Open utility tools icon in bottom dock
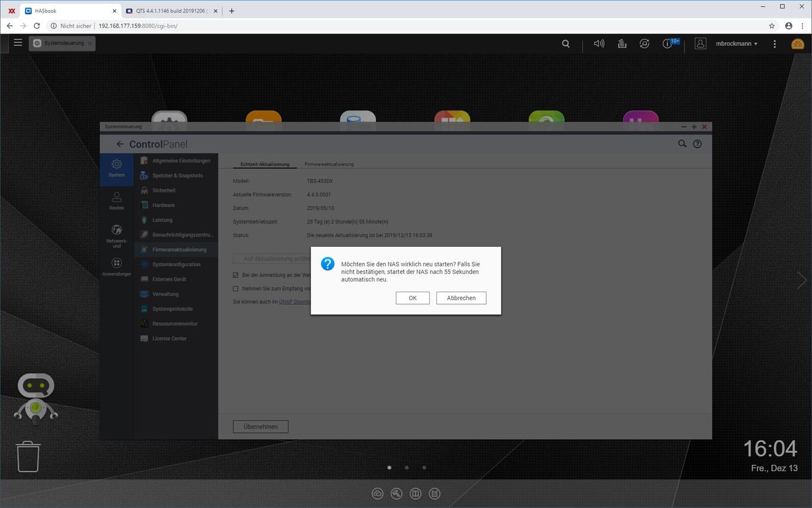The width and height of the screenshot is (812, 508). 396,494
